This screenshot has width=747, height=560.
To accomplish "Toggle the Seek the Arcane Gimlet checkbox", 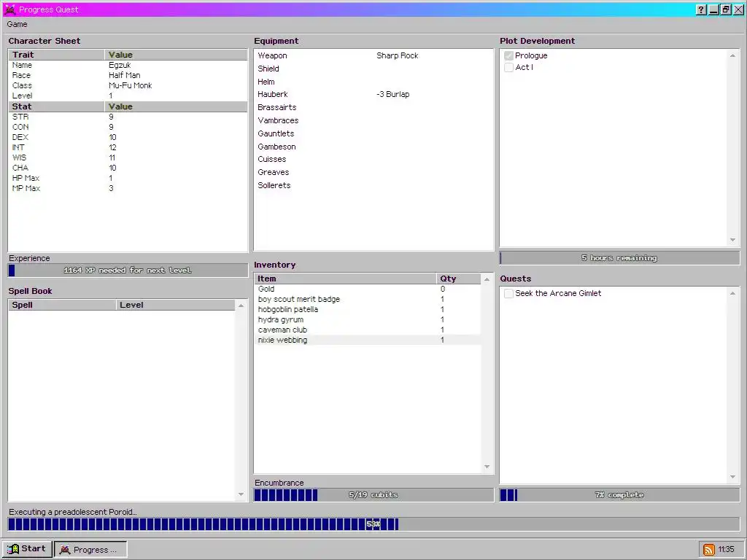I will pyautogui.click(x=508, y=293).
